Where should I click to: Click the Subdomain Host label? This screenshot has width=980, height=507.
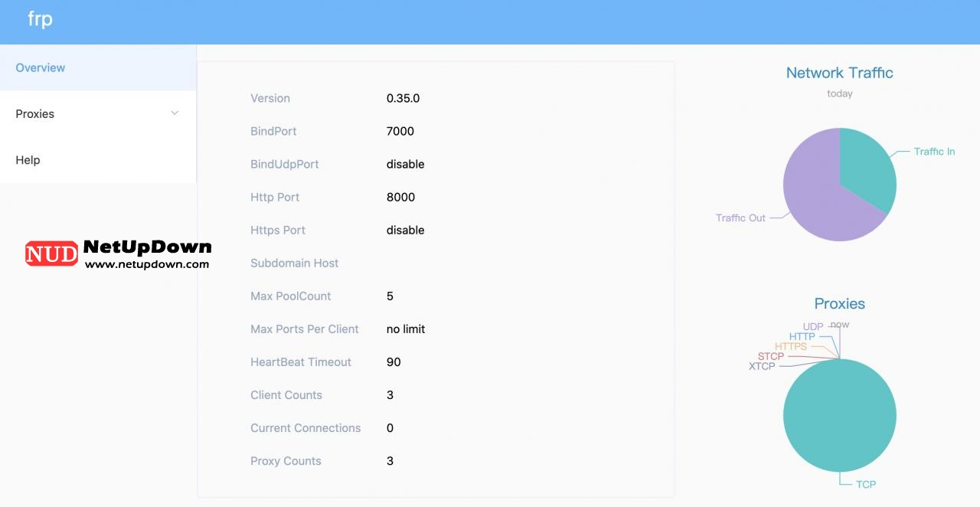(x=294, y=263)
